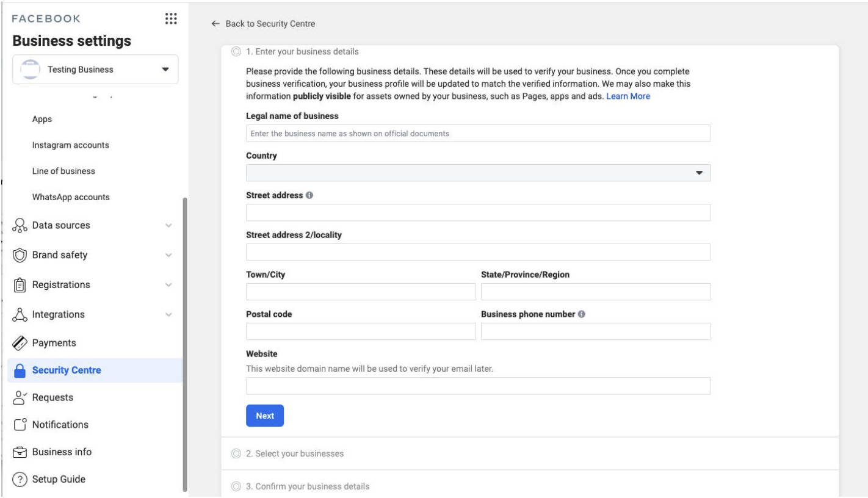This screenshot has width=868, height=498.
Task: Click the back arrow icon
Action: point(214,24)
